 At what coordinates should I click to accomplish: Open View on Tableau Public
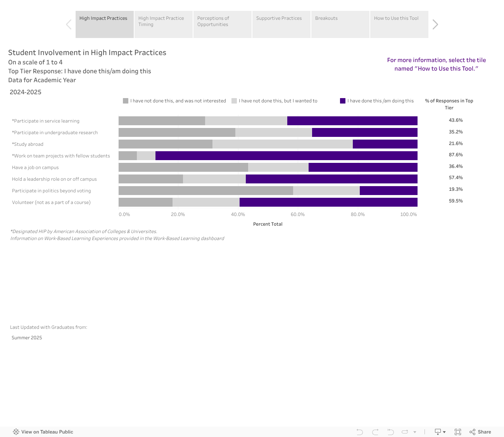43,432
